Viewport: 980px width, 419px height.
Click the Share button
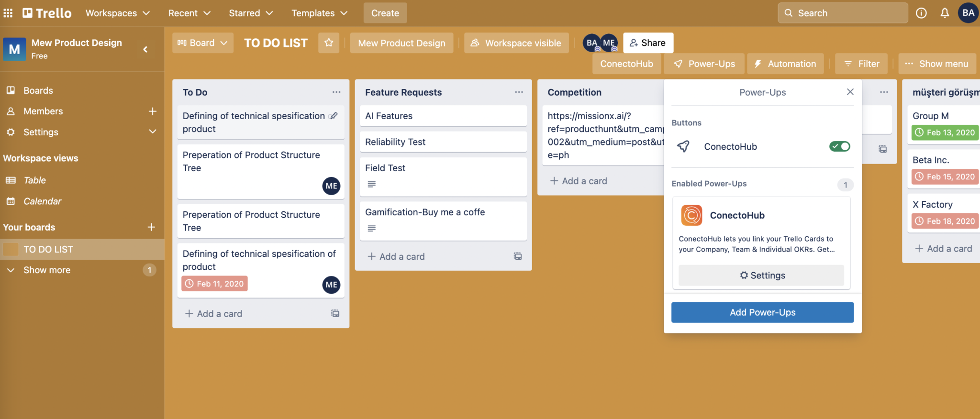click(x=648, y=43)
